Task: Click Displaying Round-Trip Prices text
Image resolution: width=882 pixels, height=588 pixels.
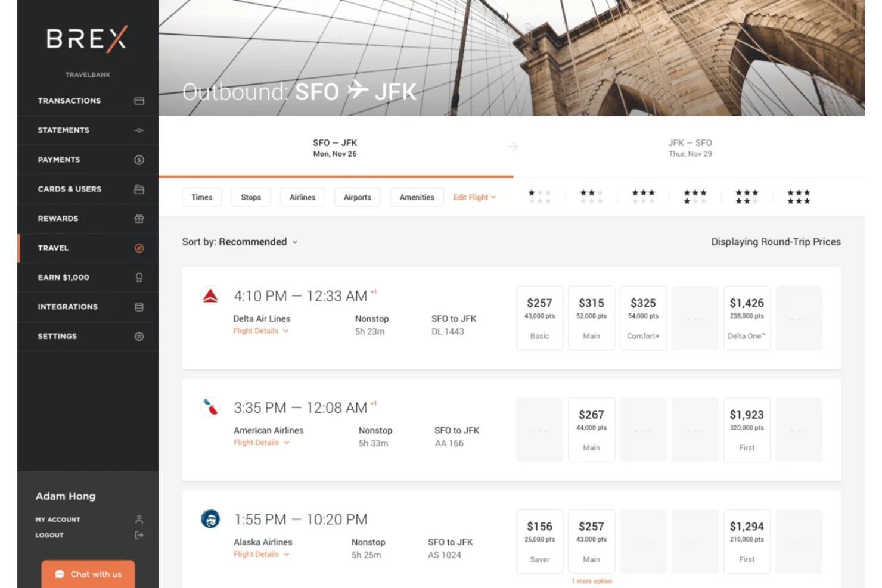Action: 776,242
